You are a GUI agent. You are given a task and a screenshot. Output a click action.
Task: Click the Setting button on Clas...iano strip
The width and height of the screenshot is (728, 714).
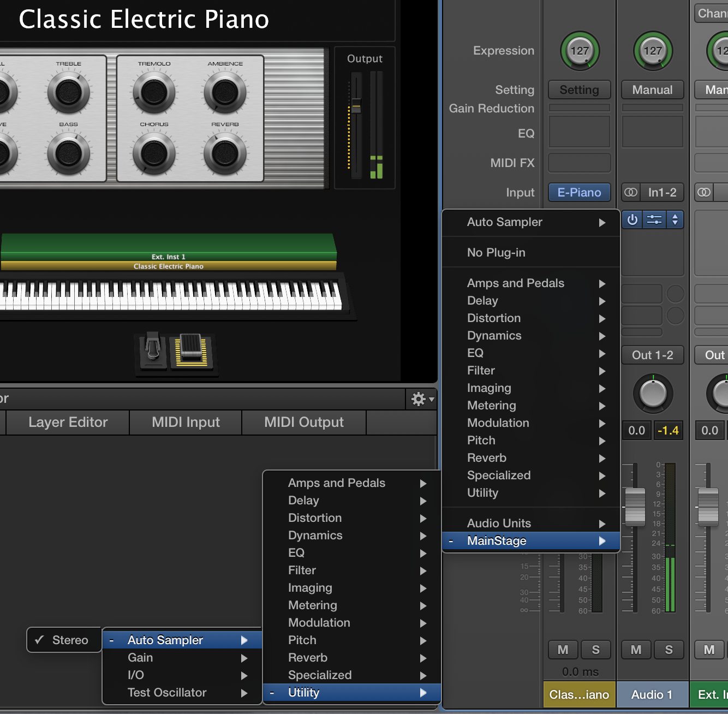[580, 90]
